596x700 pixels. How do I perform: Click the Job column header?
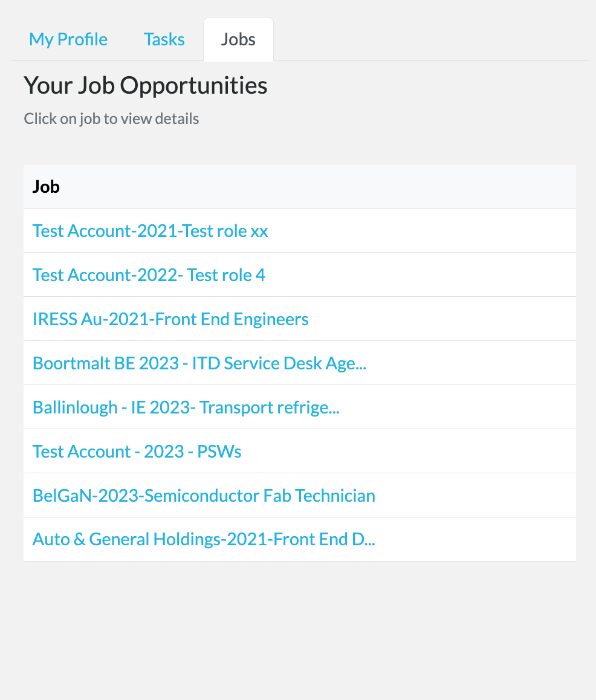(x=45, y=186)
